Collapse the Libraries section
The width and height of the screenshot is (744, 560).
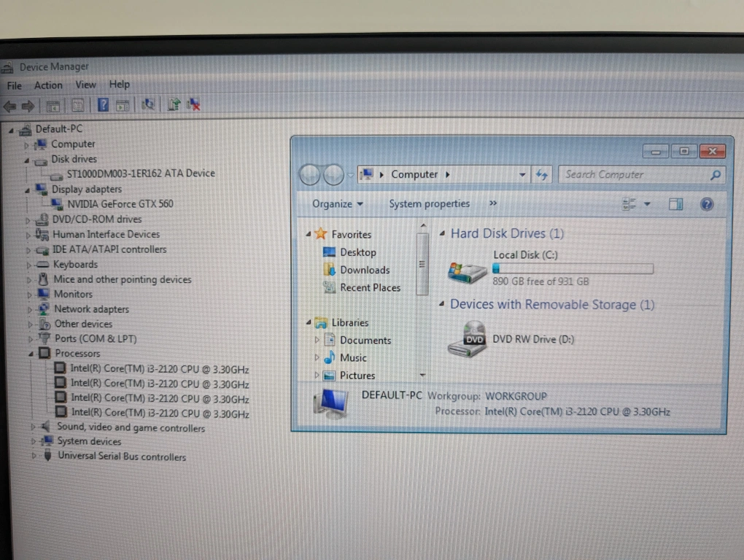pyautogui.click(x=309, y=322)
